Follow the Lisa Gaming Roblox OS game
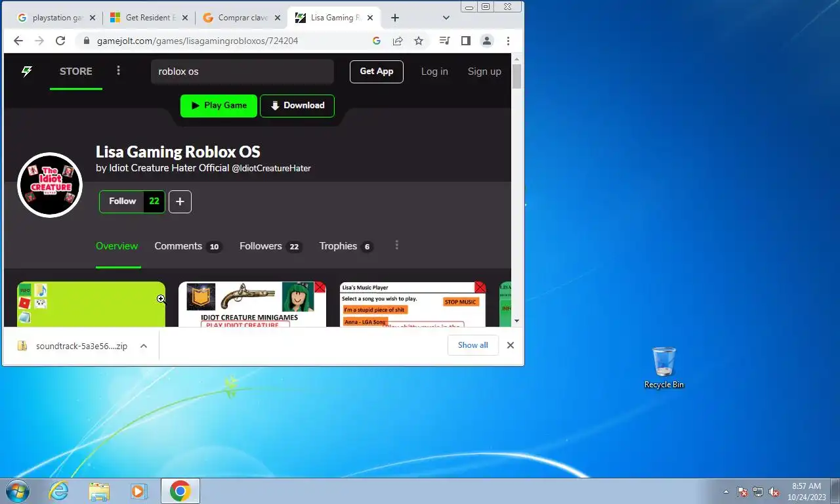The image size is (840, 504). [132, 201]
